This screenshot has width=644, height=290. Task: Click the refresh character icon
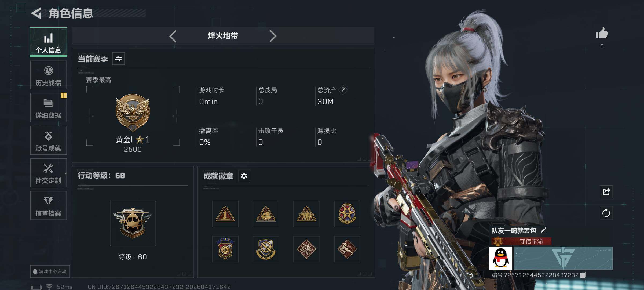[x=606, y=213]
